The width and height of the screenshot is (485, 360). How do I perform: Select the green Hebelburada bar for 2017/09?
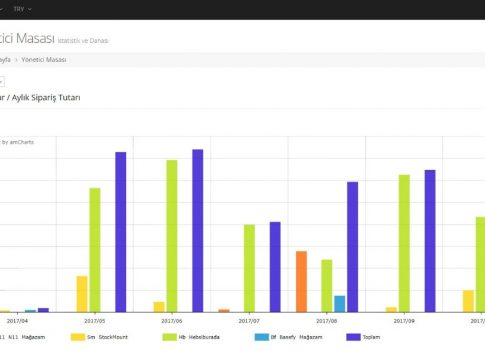(x=404, y=243)
